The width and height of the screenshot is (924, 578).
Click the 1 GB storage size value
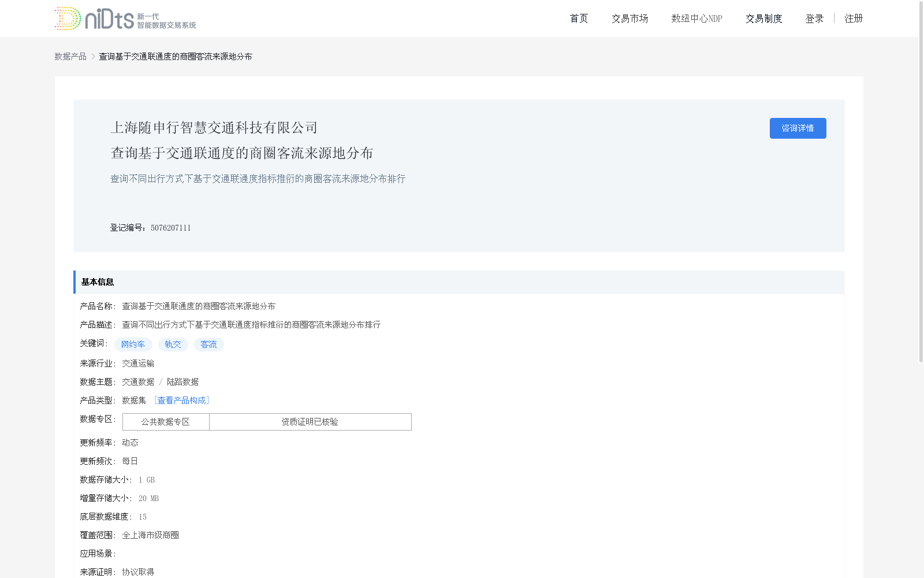click(x=147, y=480)
